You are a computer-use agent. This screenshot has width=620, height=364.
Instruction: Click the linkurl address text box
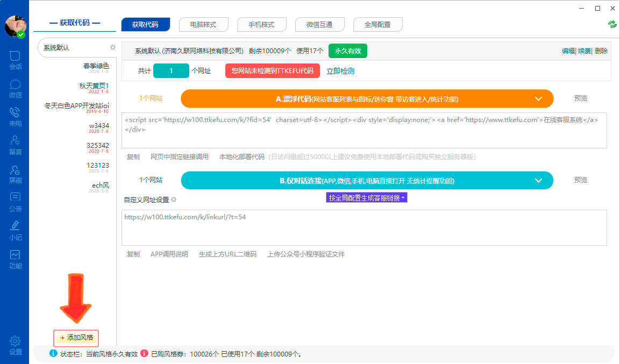364,227
